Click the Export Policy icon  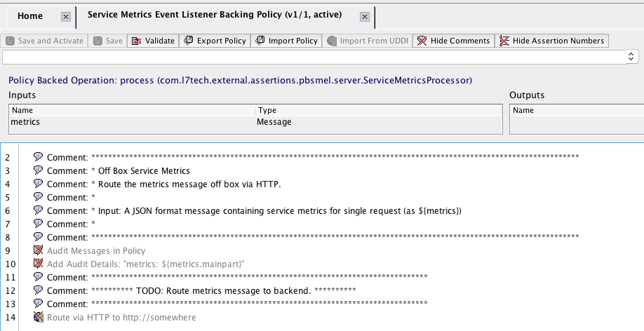[188, 41]
